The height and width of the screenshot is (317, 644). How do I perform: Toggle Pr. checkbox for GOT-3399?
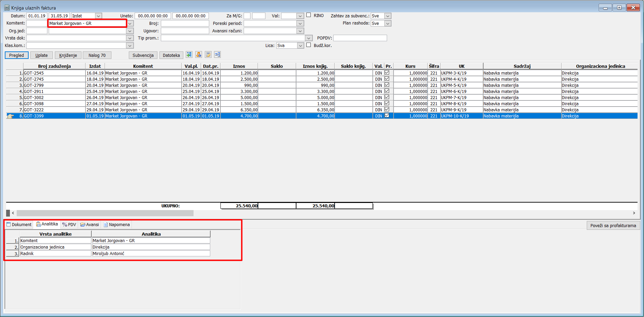387,115
